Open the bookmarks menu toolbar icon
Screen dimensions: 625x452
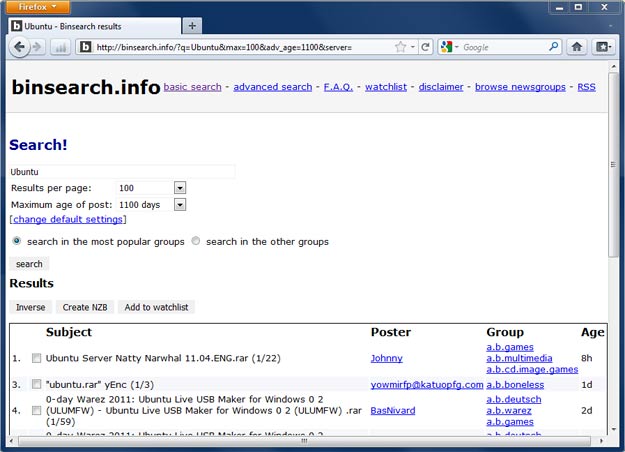pyautogui.click(x=603, y=47)
